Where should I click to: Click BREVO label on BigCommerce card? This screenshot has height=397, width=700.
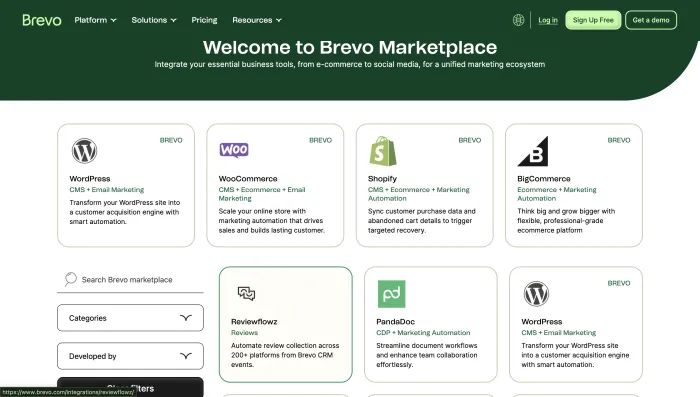[619, 140]
